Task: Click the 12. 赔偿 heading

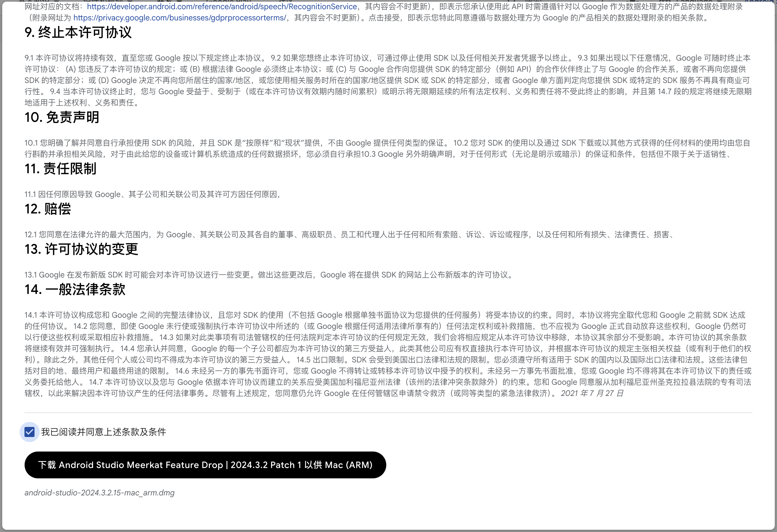Action: 48,209
